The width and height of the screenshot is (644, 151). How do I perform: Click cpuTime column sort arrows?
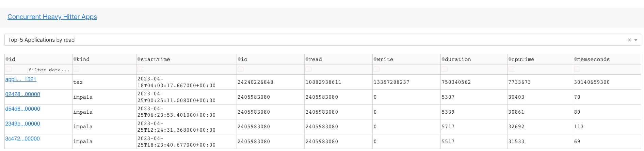click(x=510, y=59)
